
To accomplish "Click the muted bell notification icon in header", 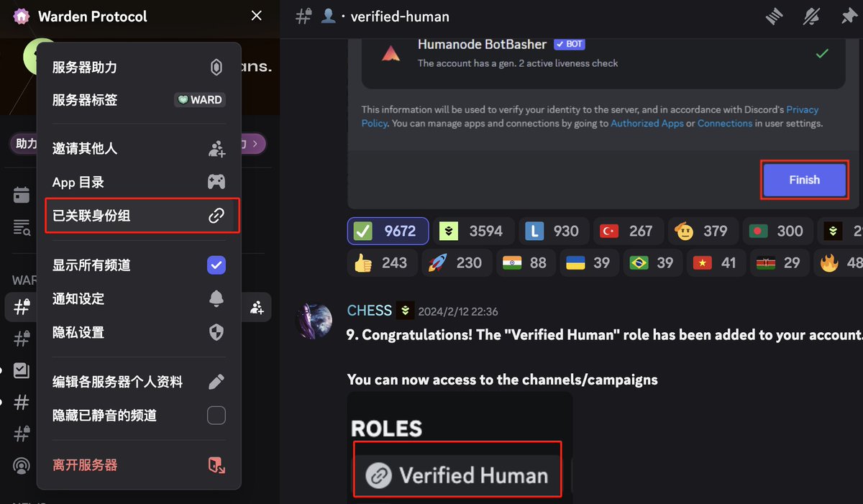I will (813, 17).
